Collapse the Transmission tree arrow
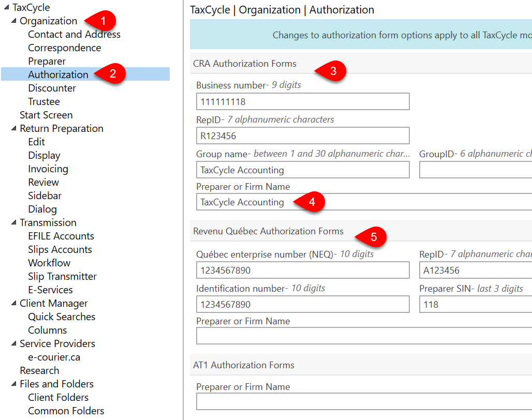Viewport: 532px width, 420px height. pos(13,222)
